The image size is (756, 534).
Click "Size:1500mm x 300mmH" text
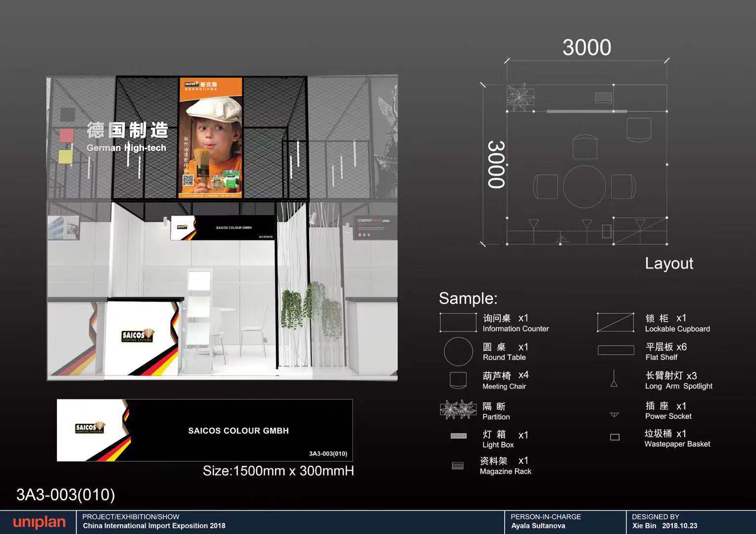(279, 471)
